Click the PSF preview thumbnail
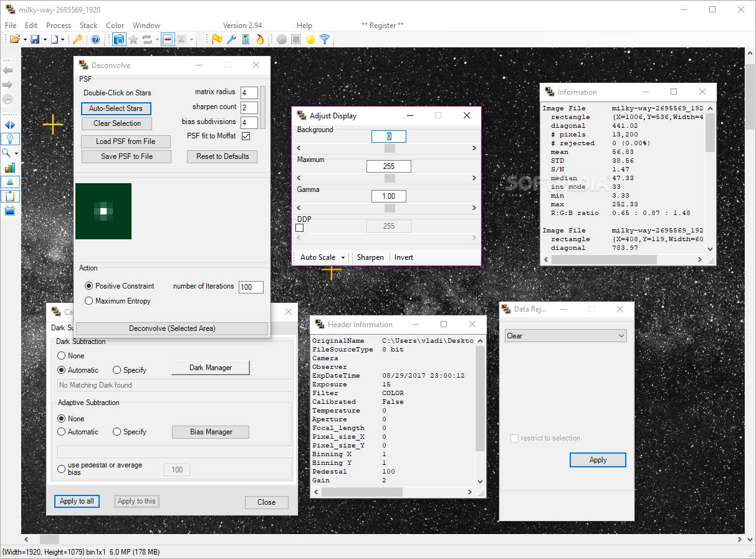756x559 pixels. pos(103,211)
